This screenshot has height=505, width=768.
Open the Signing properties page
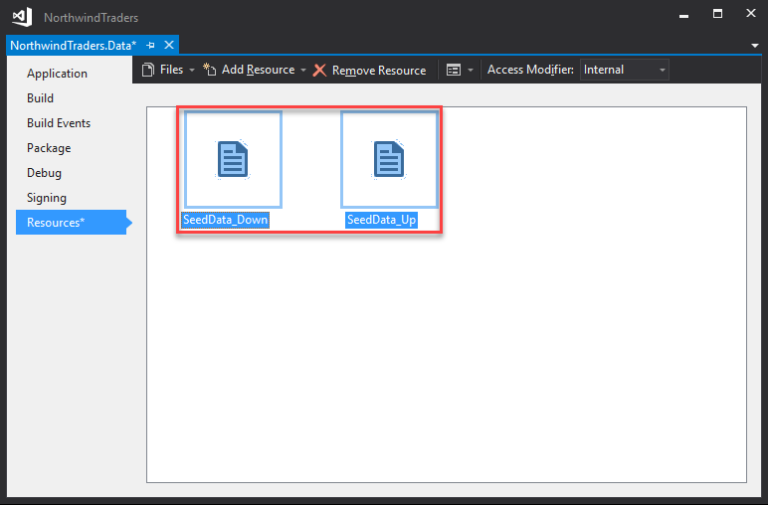coord(47,198)
